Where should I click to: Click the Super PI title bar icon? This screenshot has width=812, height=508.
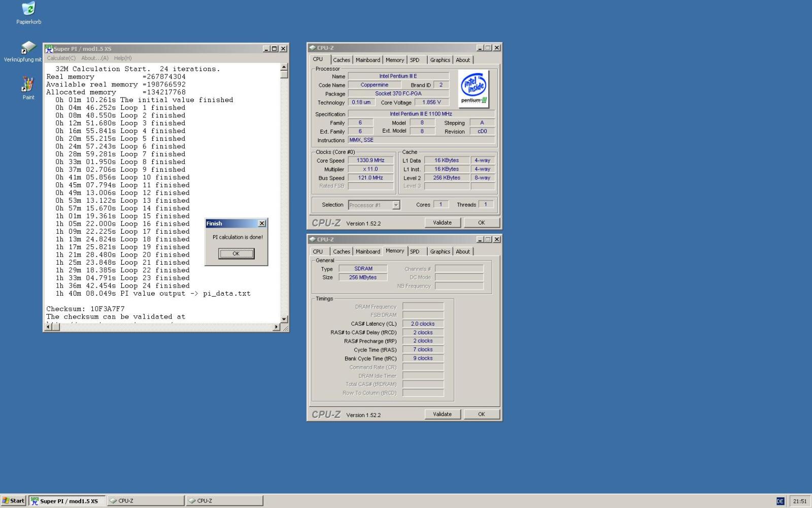click(x=49, y=48)
